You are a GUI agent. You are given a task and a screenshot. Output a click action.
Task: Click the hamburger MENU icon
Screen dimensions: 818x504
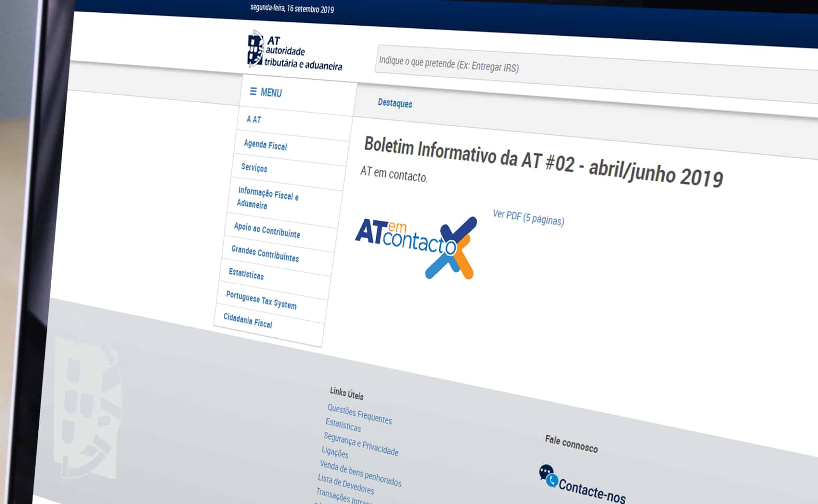coord(253,91)
